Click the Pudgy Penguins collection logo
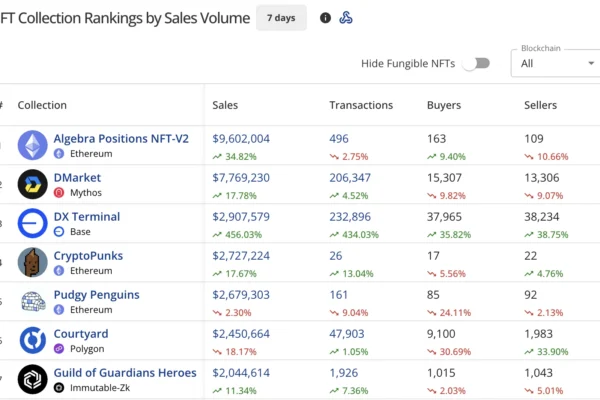 [33, 302]
